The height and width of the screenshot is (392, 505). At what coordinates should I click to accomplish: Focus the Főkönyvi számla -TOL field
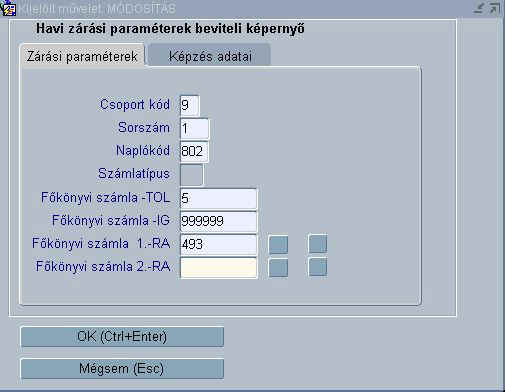pyautogui.click(x=218, y=198)
